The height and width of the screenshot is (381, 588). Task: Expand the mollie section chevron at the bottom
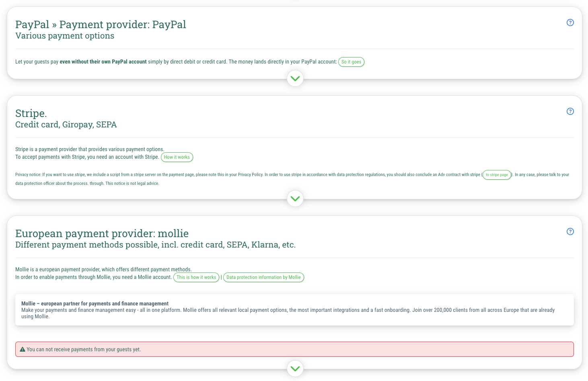pos(295,369)
